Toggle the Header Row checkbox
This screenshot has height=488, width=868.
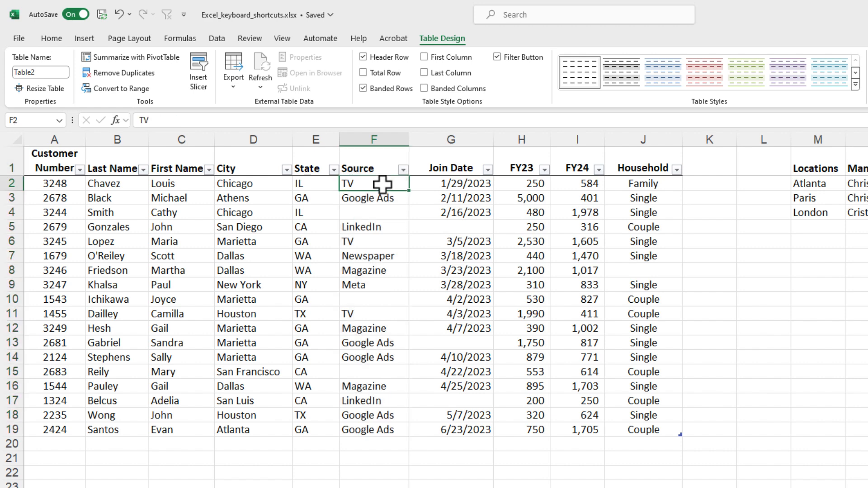tap(363, 56)
